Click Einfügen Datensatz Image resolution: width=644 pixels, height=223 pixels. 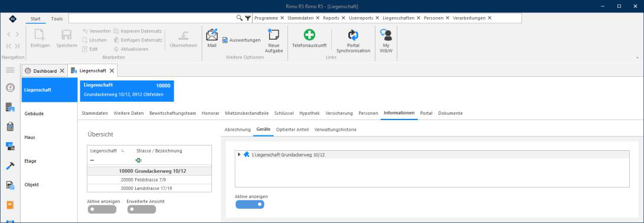coord(138,40)
